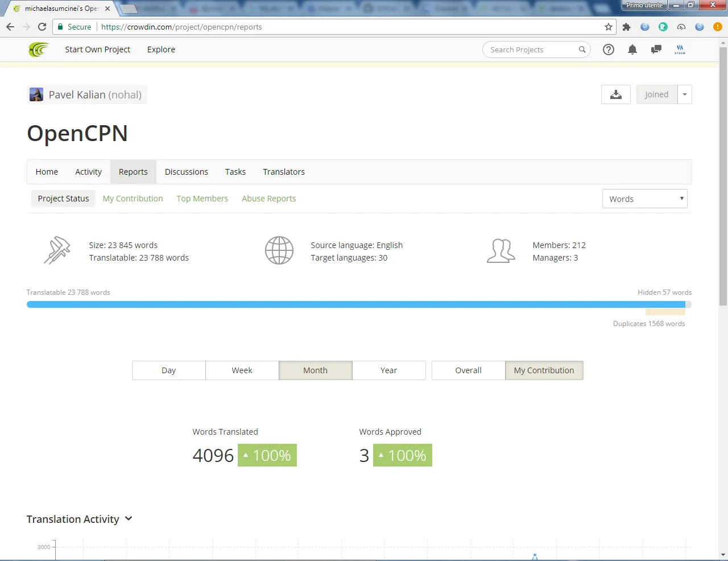This screenshot has width=728, height=561.
Task: Switch to My Contribution toggle button
Action: click(x=544, y=370)
